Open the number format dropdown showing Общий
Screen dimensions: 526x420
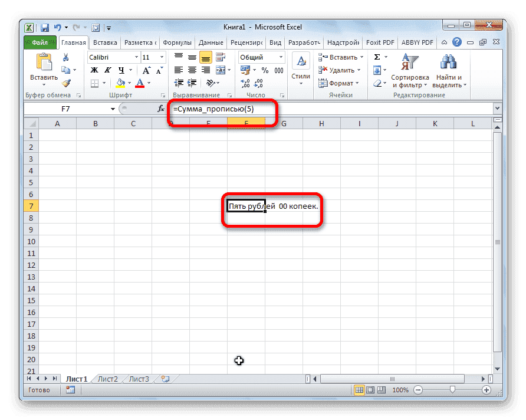pos(281,57)
